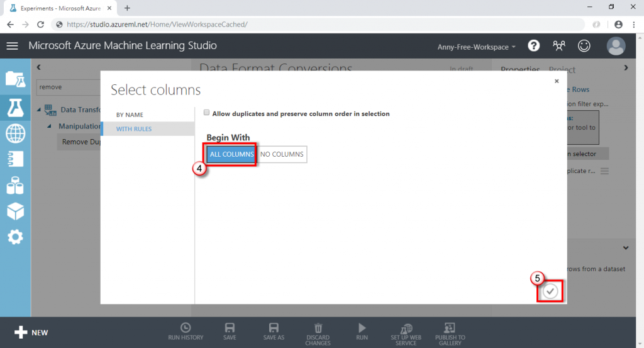Screen dimensions: 644x348
Task: Click Publish to Gallery
Action: pos(450,334)
